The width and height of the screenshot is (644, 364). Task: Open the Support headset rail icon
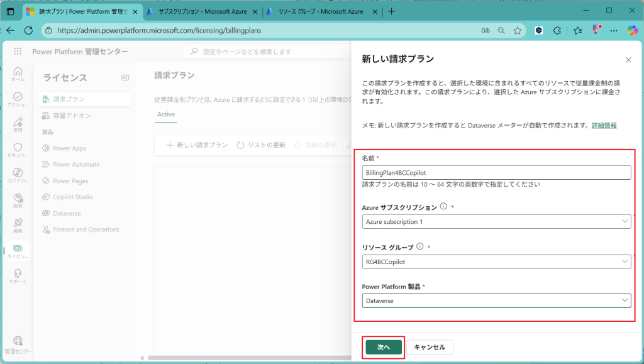18,276
